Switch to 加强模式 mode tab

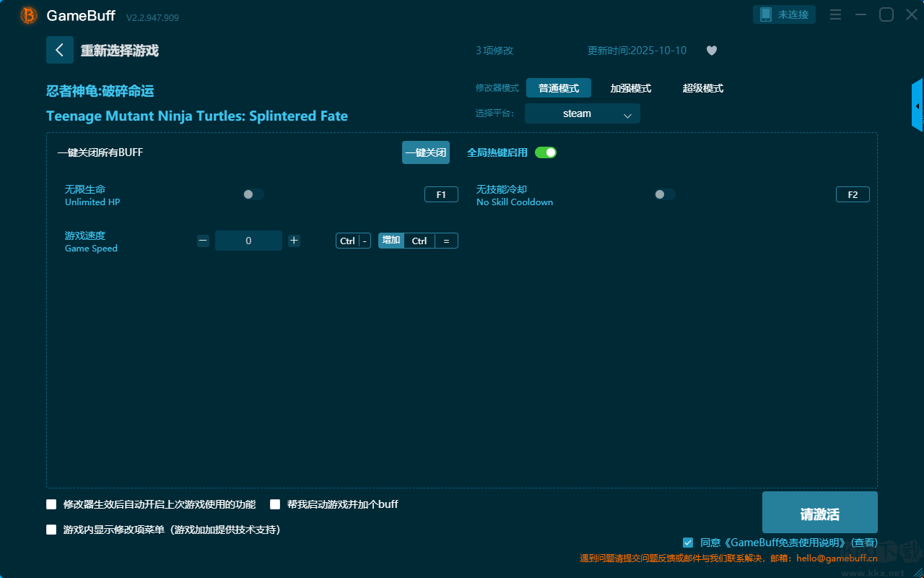coord(630,88)
